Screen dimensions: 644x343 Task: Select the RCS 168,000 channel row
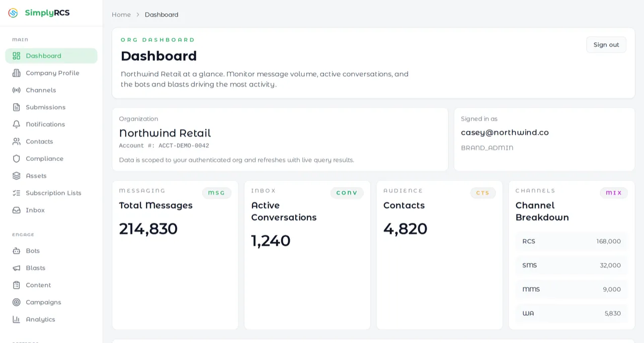pyautogui.click(x=572, y=241)
